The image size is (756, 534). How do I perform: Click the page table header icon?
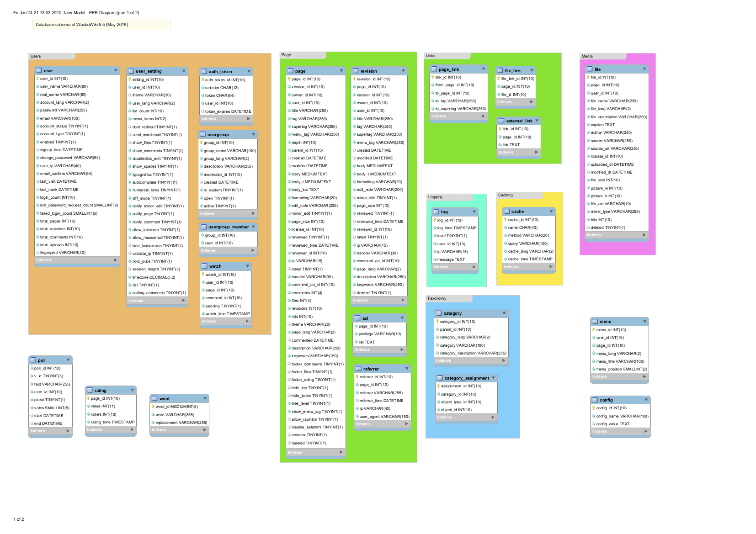tap(291, 71)
